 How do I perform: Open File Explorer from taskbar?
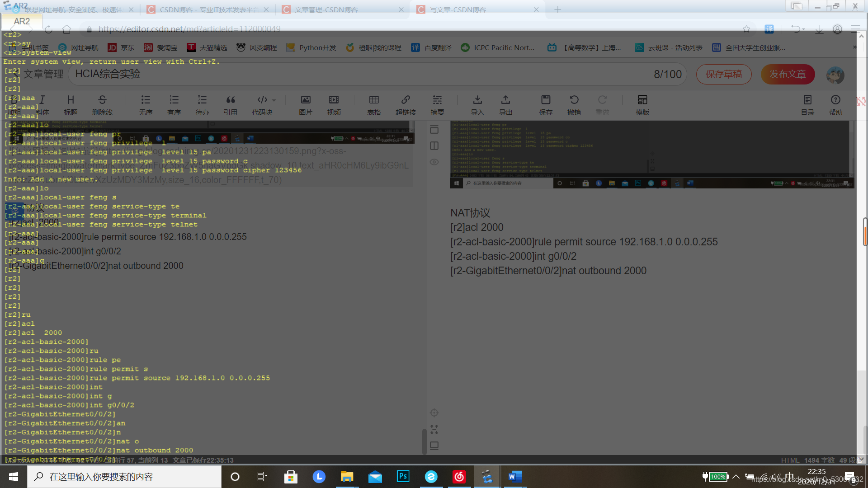[347, 477]
